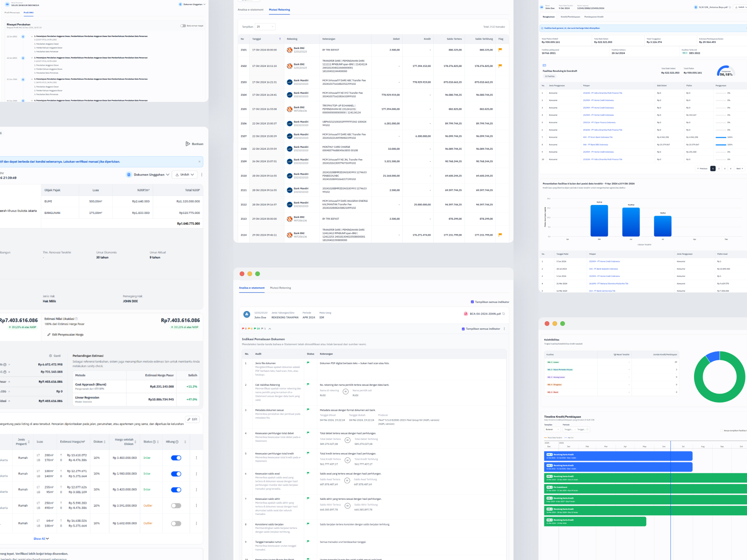Click Edit Penyesuaian Harga
The width and height of the screenshot is (747, 560).
(65, 334)
